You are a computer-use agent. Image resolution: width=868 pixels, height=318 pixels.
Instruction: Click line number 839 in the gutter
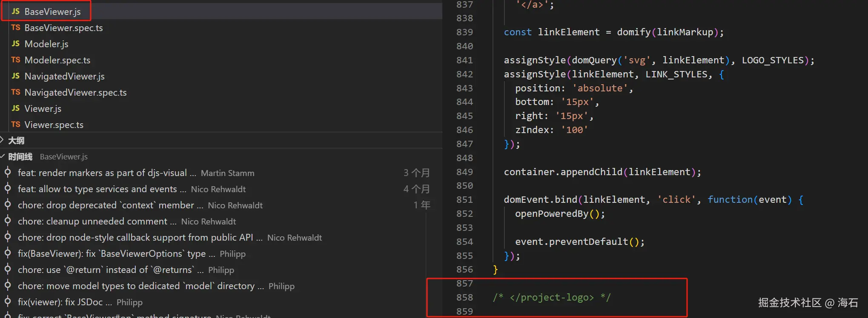[x=464, y=32]
